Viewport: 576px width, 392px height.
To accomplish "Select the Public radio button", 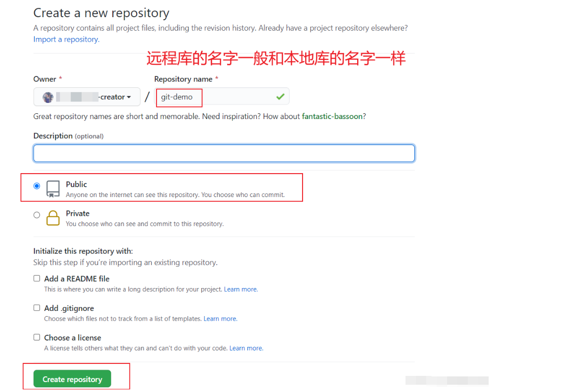I will (37, 186).
